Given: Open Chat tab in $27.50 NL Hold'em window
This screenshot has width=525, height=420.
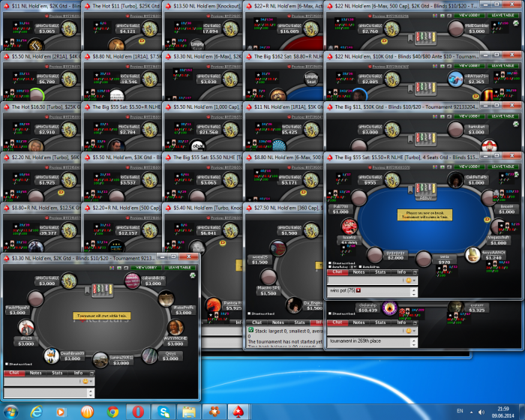Looking at the screenshot, I should (256, 322).
